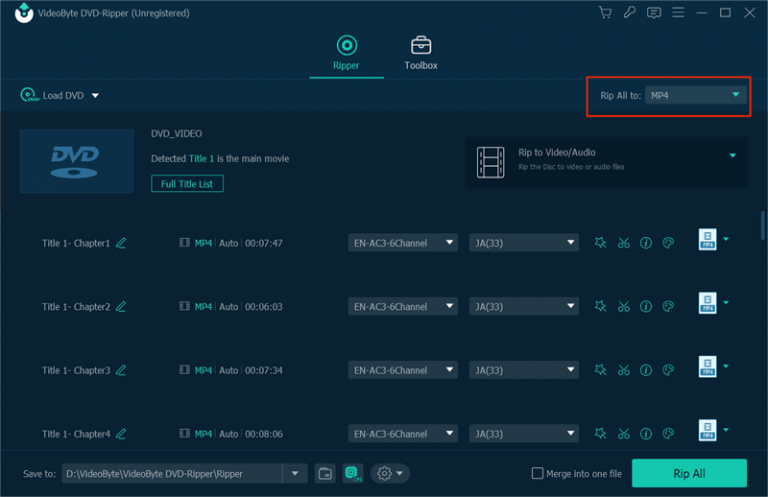Viewport: 768px width, 497px height.
Task: Open Chapter4 MP4 output format icon
Action: (x=707, y=430)
